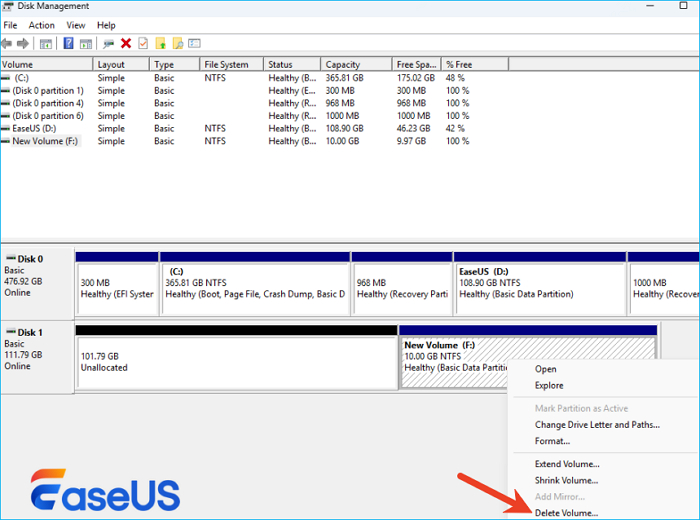Click drive icon beside New Volume (F:) row
This screenshot has width=700, height=520.
(x=5, y=141)
